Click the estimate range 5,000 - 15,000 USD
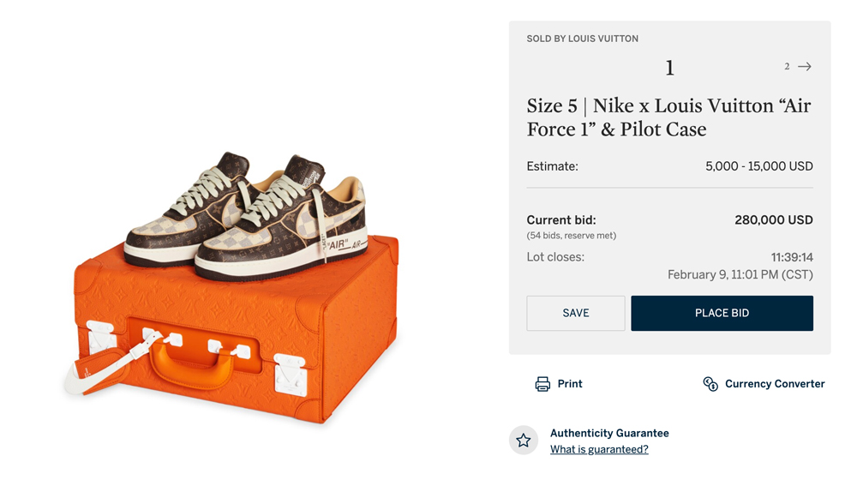This screenshot has height=504, width=857. point(758,166)
